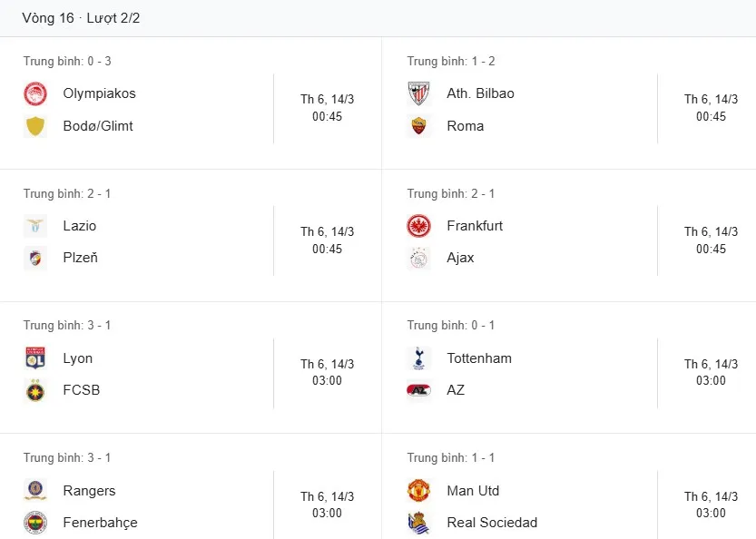
Task: Click the Real Sociedad club crest
Action: click(418, 523)
